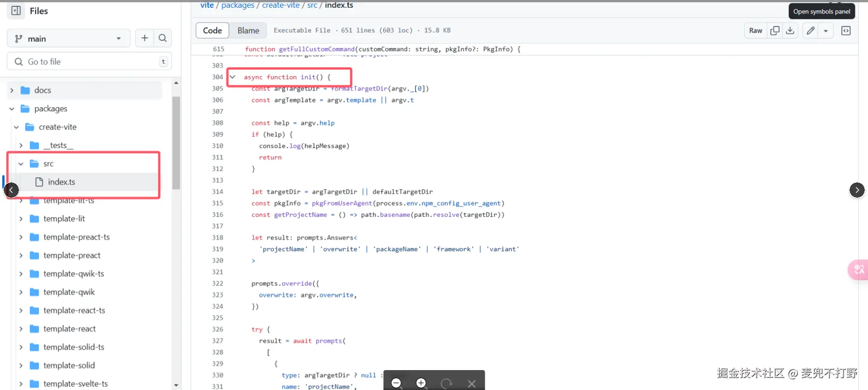Open more edit options dropdown arrow
This screenshot has width=868, height=390.
point(826,31)
